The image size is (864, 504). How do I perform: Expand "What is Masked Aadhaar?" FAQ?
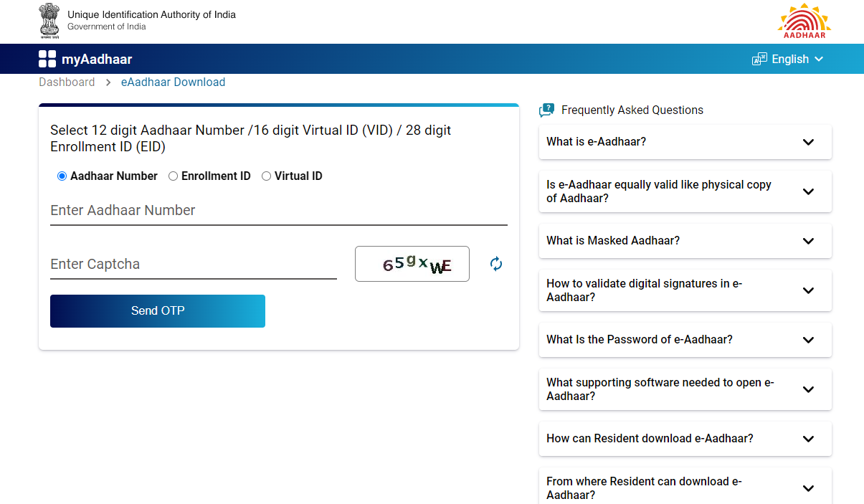pos(685,241)
